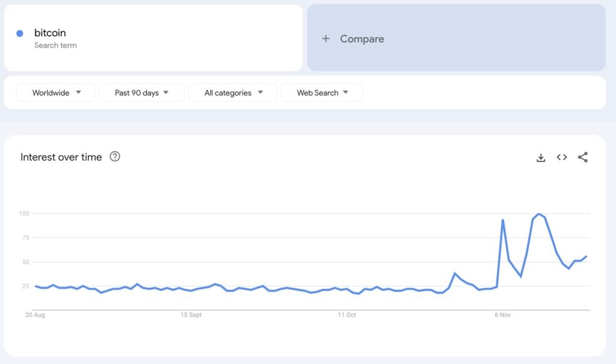Screen dimensions: 616x364
Task: Click the Interest over time heading
Action: click(61, 157)
